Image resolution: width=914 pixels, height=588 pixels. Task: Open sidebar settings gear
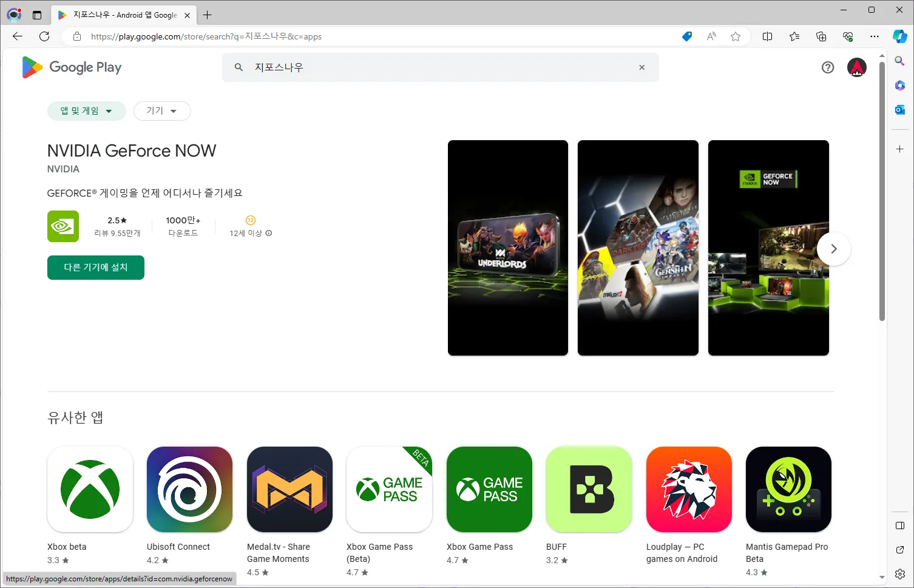900,574
